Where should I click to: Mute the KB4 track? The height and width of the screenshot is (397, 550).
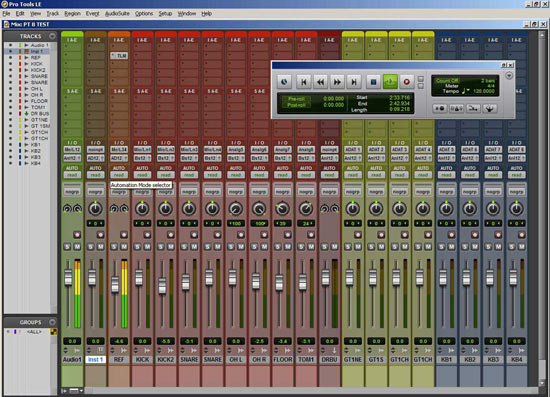pos(522,247)
